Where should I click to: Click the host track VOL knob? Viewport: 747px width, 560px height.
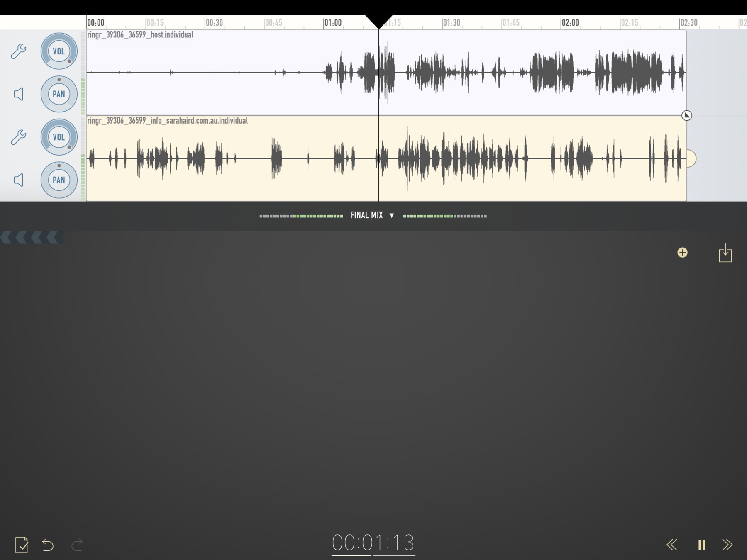coord(59,51)
